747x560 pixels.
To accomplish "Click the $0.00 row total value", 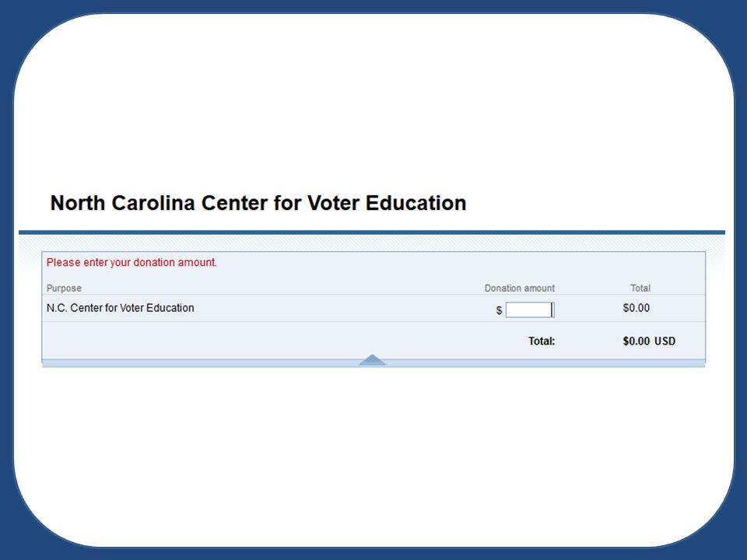I will 636,308.
